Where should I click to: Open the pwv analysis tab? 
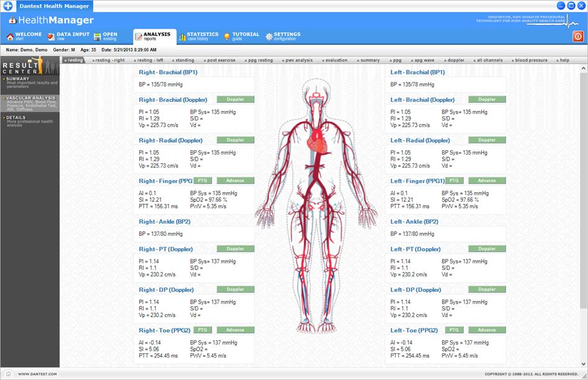pyautogui.click(x=298, y=60)
